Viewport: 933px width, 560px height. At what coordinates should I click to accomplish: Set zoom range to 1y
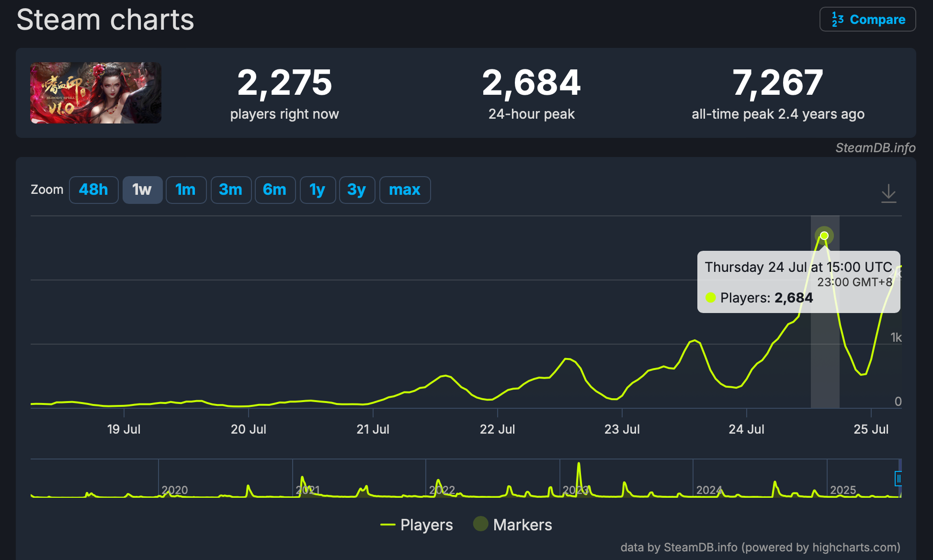point(318,190)
